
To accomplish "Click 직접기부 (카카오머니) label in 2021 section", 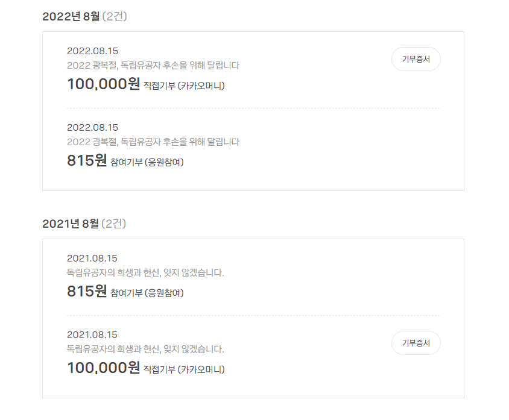I will 184,369.
